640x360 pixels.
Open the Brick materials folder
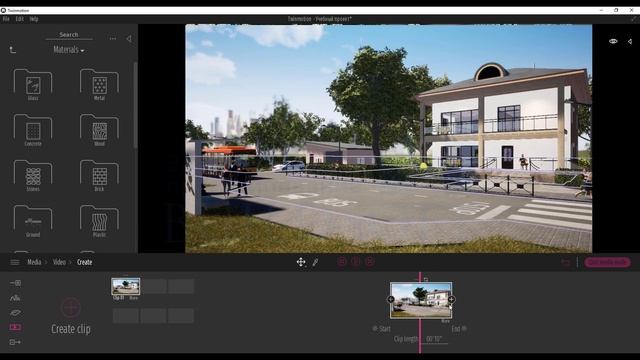click(100, 176)
